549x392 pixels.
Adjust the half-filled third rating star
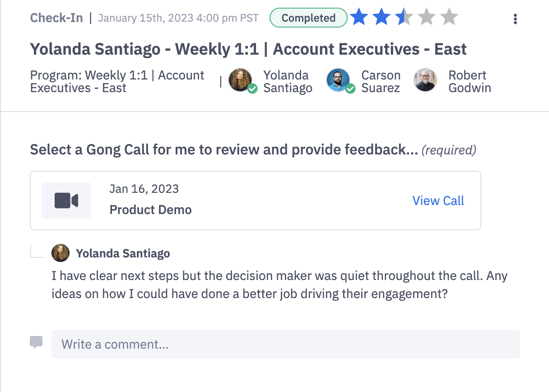[404, 17]
